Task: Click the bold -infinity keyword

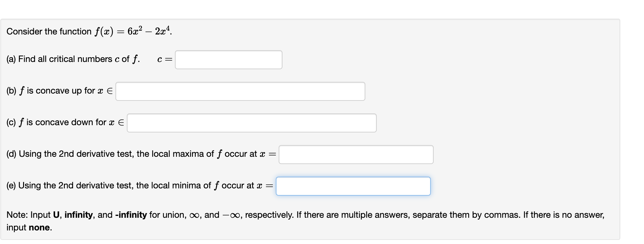Action: tap(130, 215)
